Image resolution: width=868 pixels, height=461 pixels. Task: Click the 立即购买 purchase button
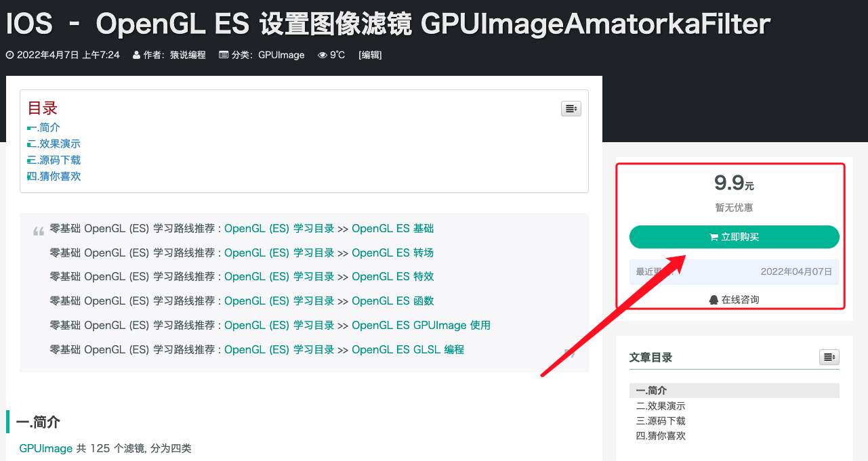[x=735, y=237]
